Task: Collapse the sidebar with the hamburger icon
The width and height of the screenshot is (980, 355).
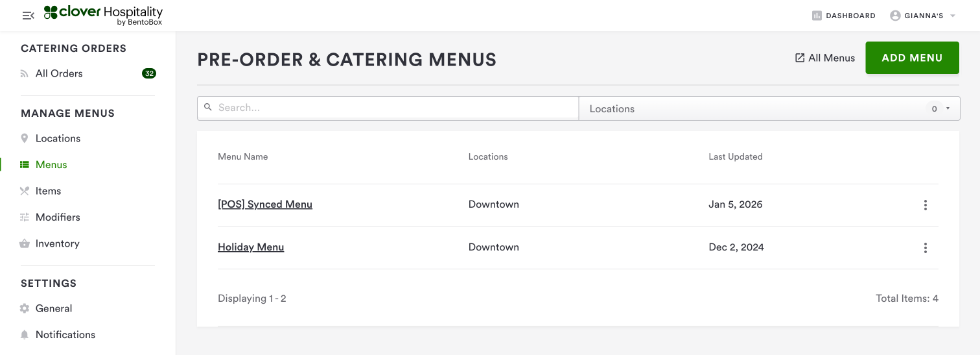Action: [x=28, y=16]
